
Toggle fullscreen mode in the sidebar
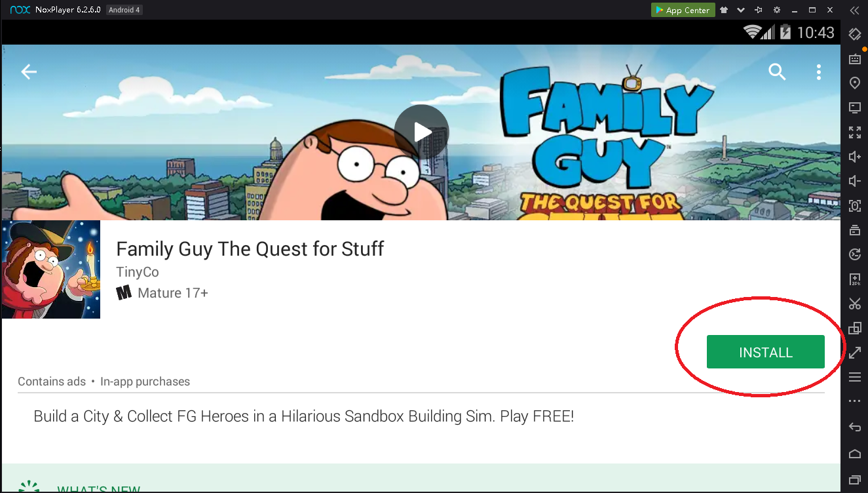point(855,132)
